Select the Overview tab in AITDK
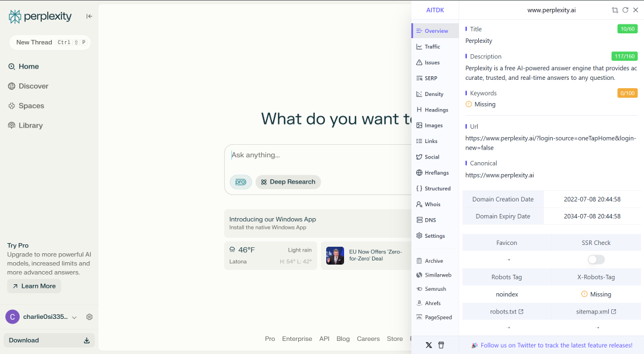Screen dimensions: 644x354 coord(435,31)
